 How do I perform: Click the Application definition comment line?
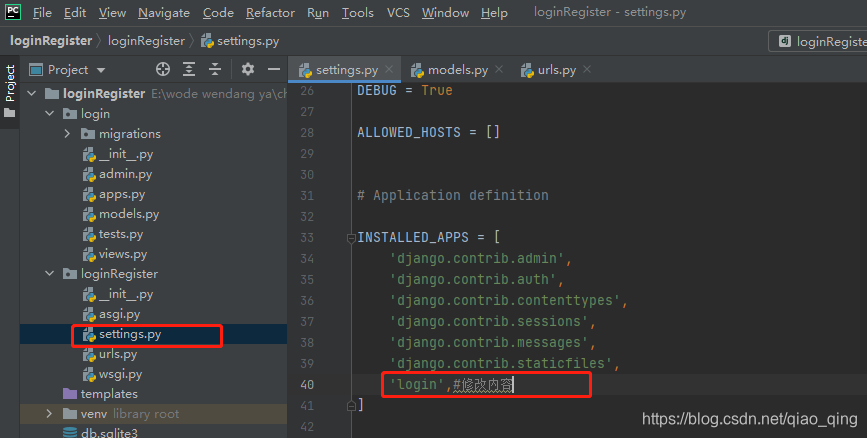coord(452,195)
